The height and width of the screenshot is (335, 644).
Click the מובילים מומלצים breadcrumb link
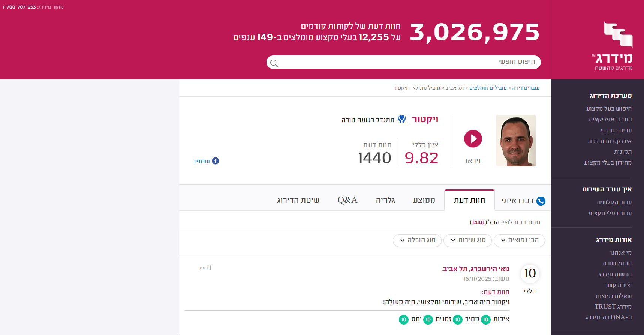tap(488, 88)
